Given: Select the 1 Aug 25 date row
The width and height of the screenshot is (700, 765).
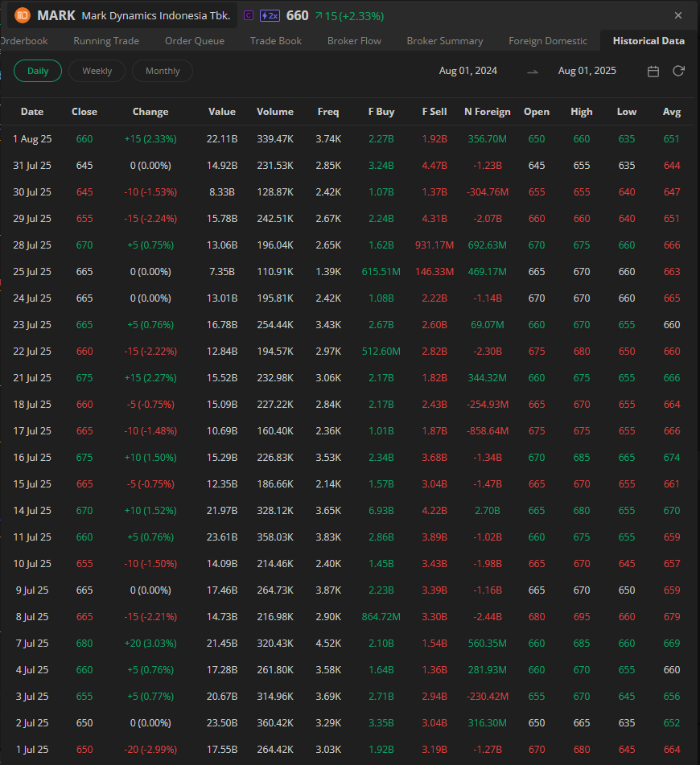Looking at the screenshot, I should [x=348, y=139].
